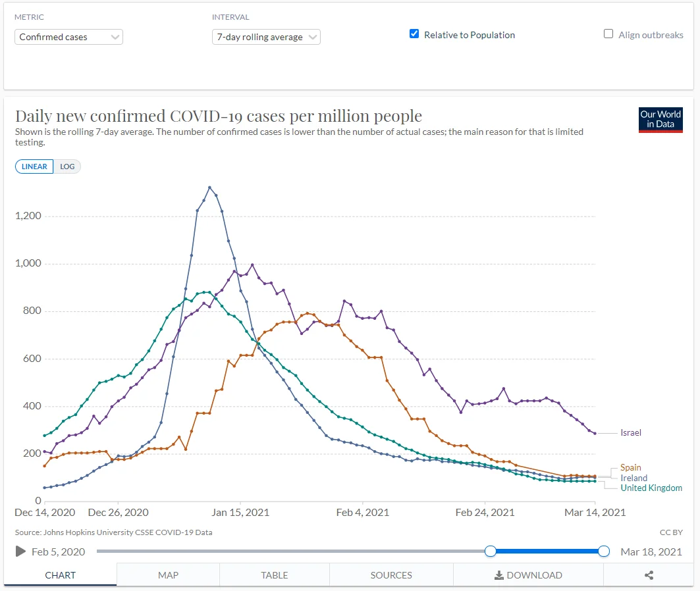This screenshot has height=591, width=700.
Task: Select the CHART tab
Action: (60, 575)
